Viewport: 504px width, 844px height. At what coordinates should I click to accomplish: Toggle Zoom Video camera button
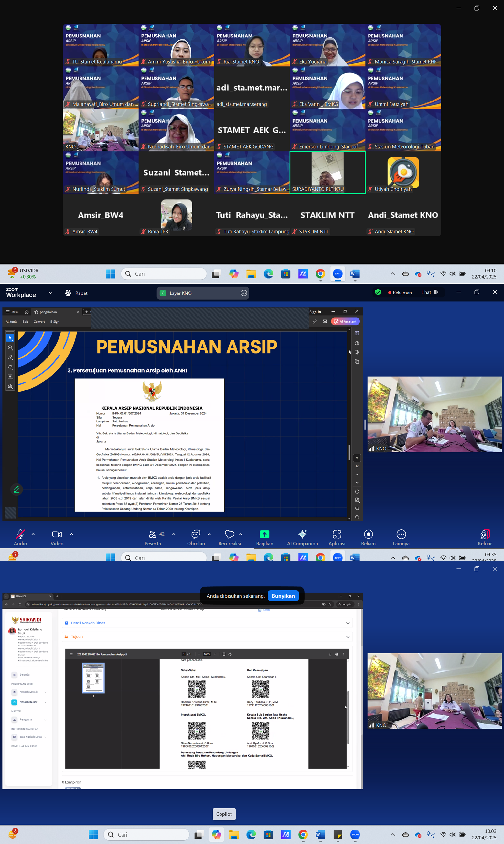tap(57, 538)
